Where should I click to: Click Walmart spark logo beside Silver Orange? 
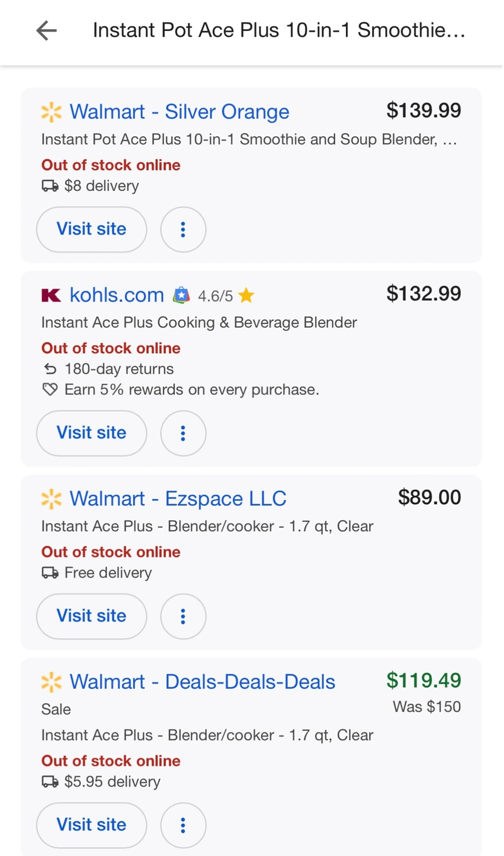(x=51, y=112)
